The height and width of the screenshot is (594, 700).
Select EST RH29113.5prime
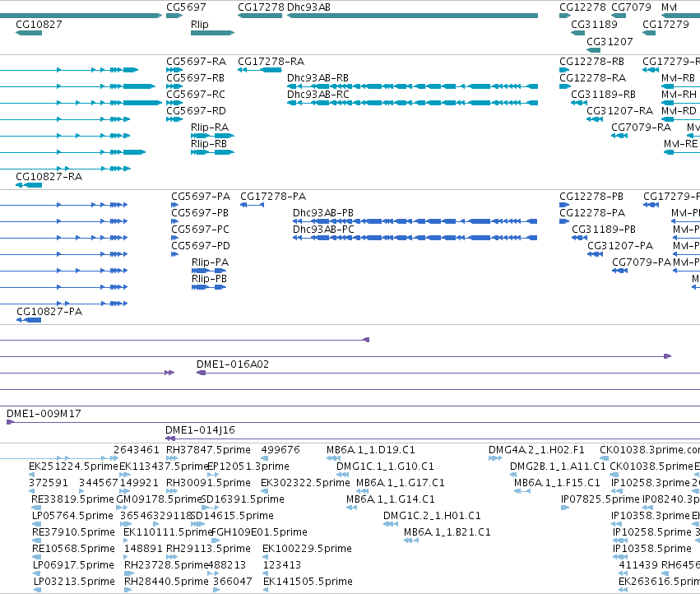pyautogui.click(x=172, y=557)
